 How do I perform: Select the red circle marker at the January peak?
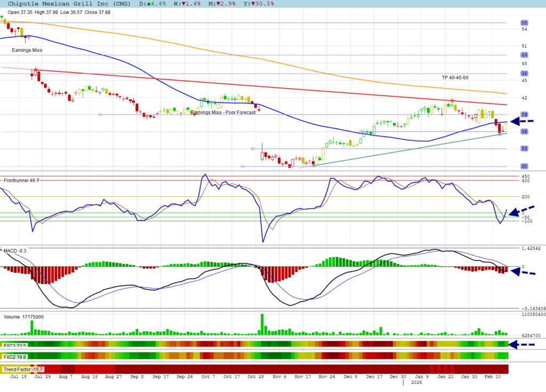[x=452, y=100]
